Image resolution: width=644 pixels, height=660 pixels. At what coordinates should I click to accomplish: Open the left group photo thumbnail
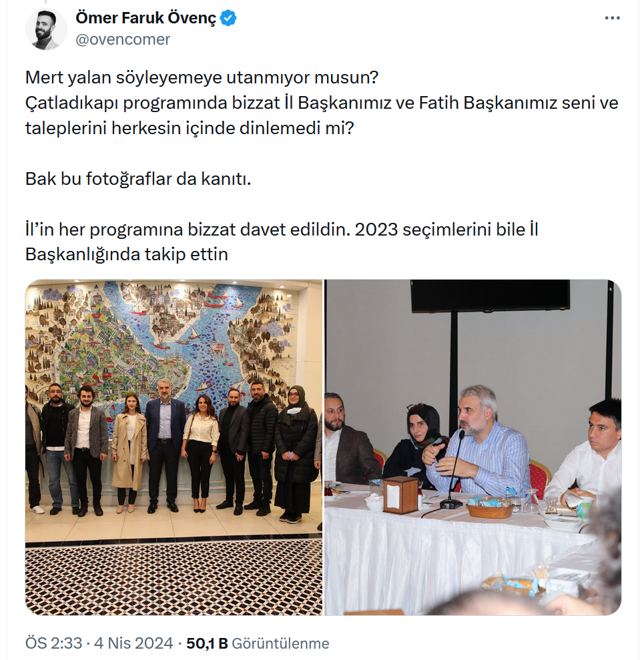point(174,447)
